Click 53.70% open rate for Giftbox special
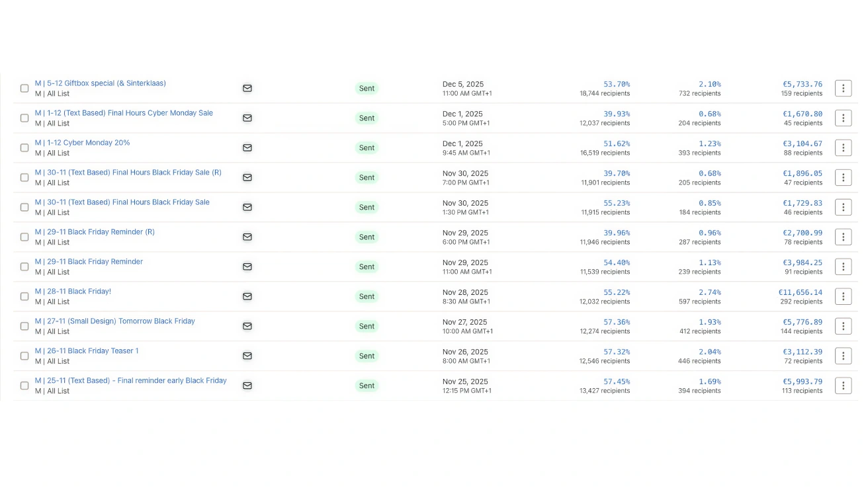The height and width of the screenshot is (488, 868). [616, 84]
